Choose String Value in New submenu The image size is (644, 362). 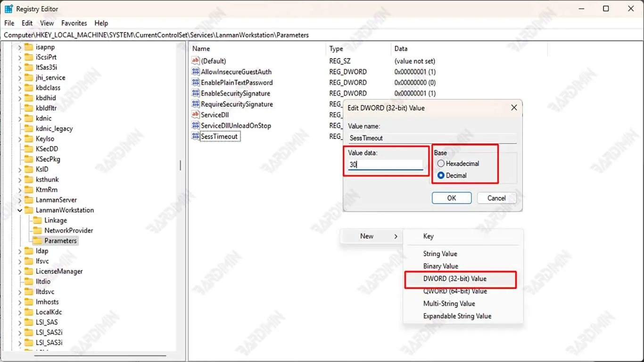pyautogui.click(x=440, y=254)
